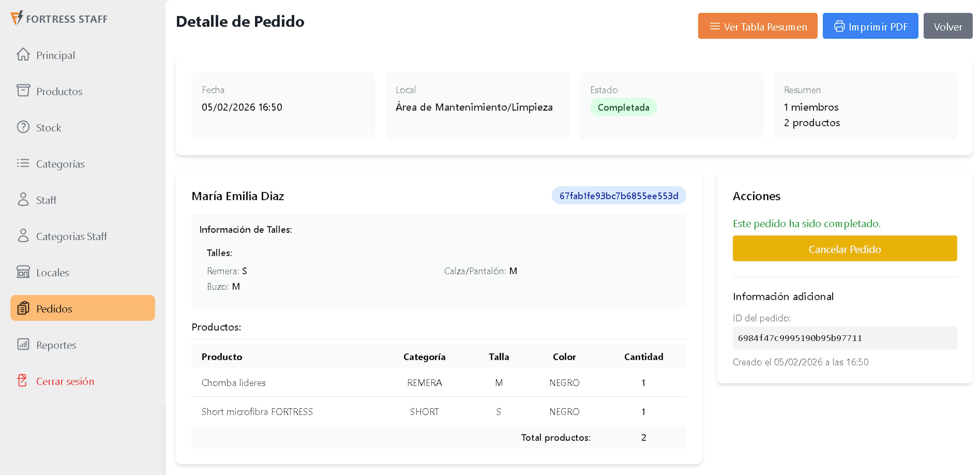
Task: Open the Categorias Staff menu item
Action: [x=71, y=236]
